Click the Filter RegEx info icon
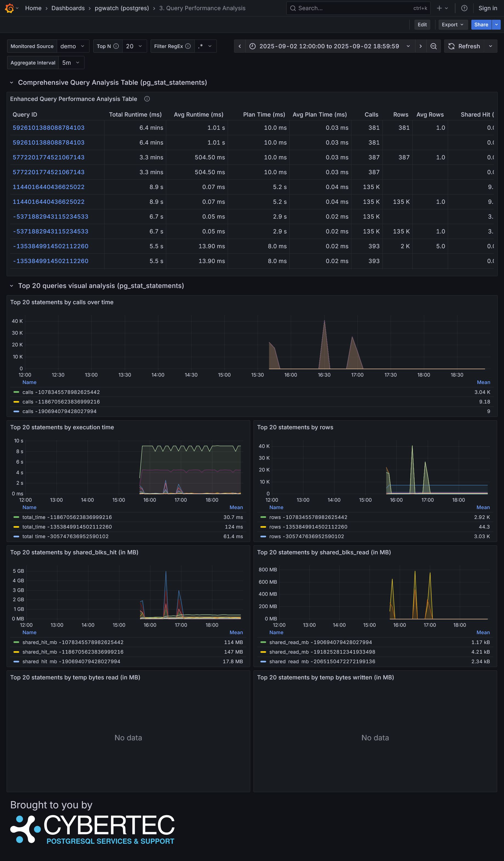This screenshot has width=504, height=861. click(188, 46)
